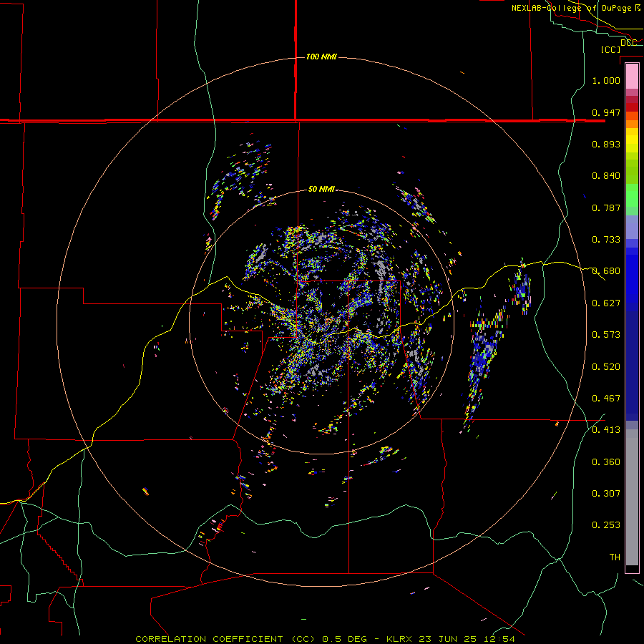This screenshot has width=644, height=644.
Task: Select the 0.680 scale value
Action: [x=606, y=271]
